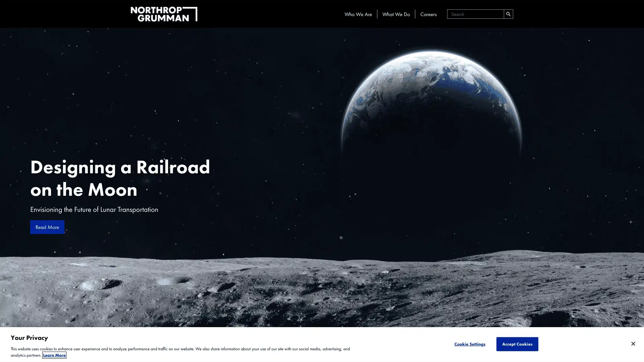This screenshot has height=362, width=644.
Task: Go to the Careers page
Action: tap(428, 14)
